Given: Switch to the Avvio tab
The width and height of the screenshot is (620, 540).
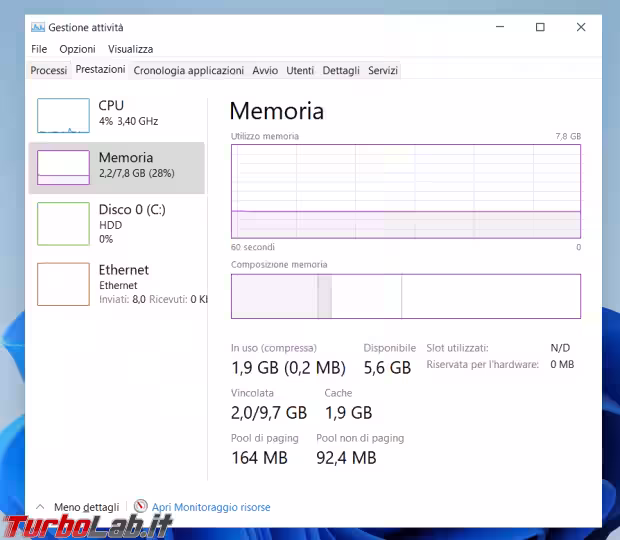Looking at the screenshot, I should 265,71.
